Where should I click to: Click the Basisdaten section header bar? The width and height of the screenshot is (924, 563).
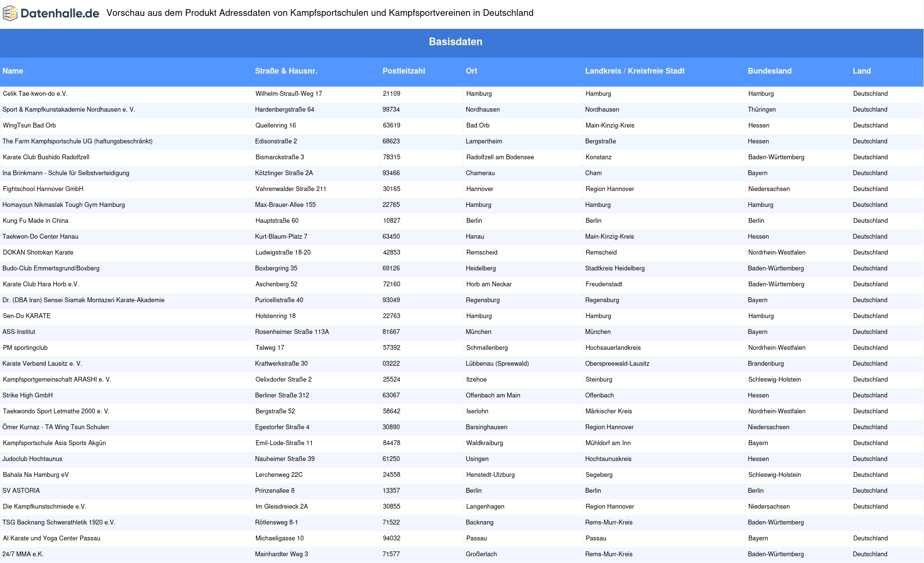[455, 42]
